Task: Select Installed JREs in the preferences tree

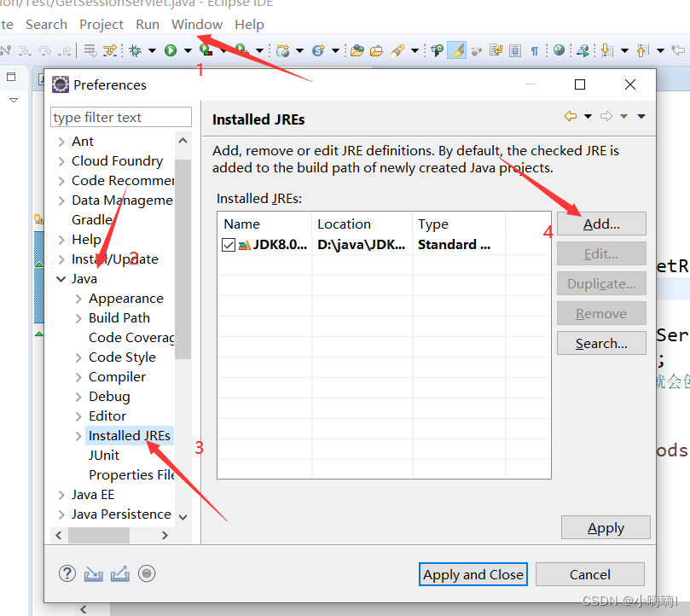Action: 130,435
